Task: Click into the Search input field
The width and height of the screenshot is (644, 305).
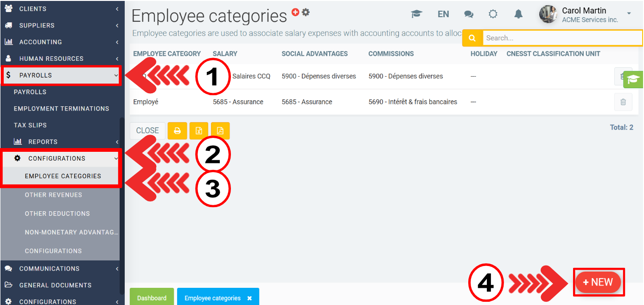Action: tap(561, 38)
